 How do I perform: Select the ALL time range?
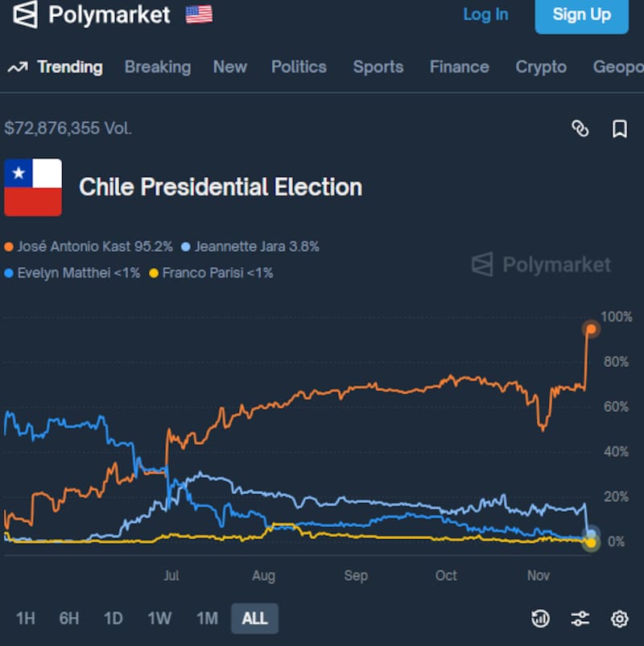pos(254,619)
